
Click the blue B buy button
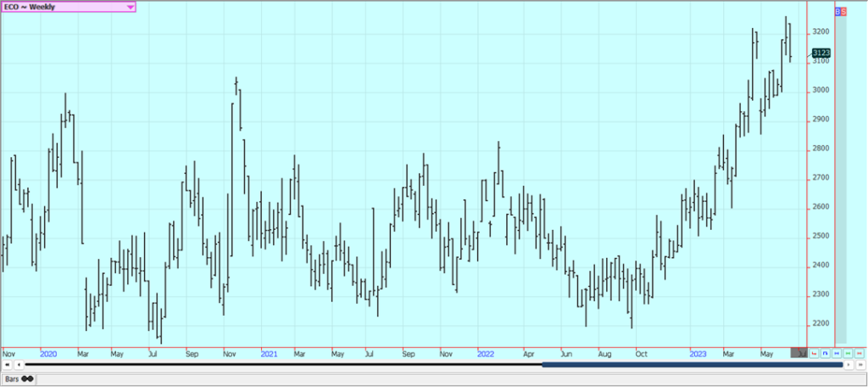click(x=838, y=11)
